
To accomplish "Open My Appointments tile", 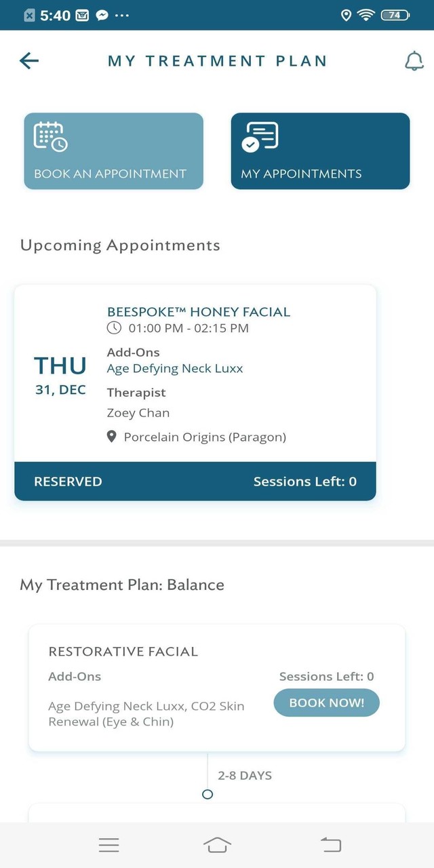I will pyautogui.click(x=320, y=151).
